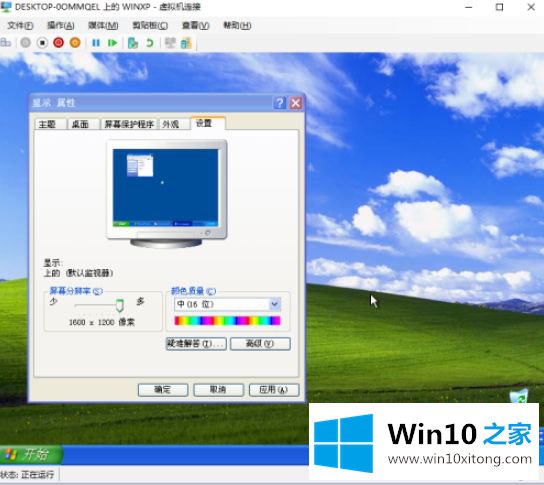Click the black square Turn Off icon
The height and width of the screenshot is (485, 544).
pyautogui.click(x=42, y=43)
